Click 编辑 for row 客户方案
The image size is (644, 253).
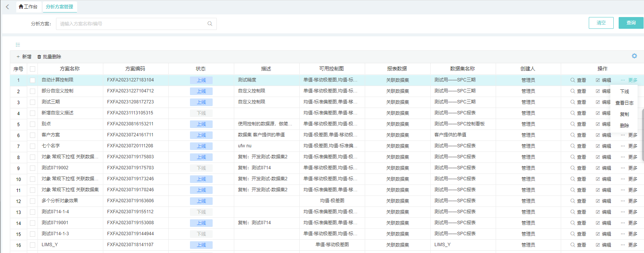tap(603, 135)
